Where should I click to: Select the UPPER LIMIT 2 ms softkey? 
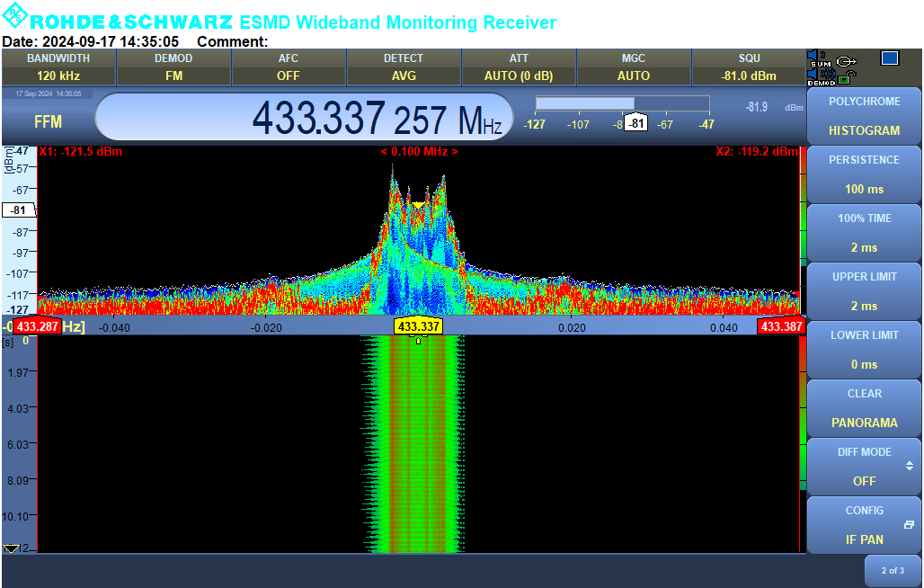[x=864, y=291]
